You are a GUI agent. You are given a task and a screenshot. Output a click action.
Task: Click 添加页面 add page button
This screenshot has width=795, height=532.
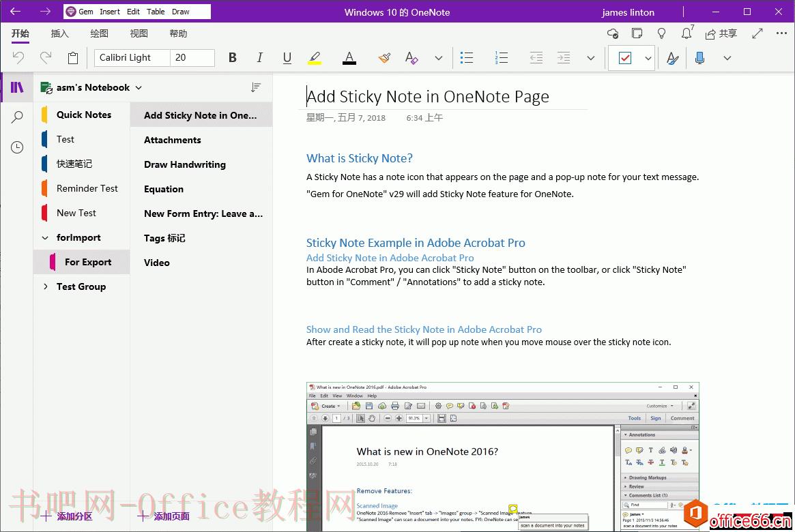(164, 516)
